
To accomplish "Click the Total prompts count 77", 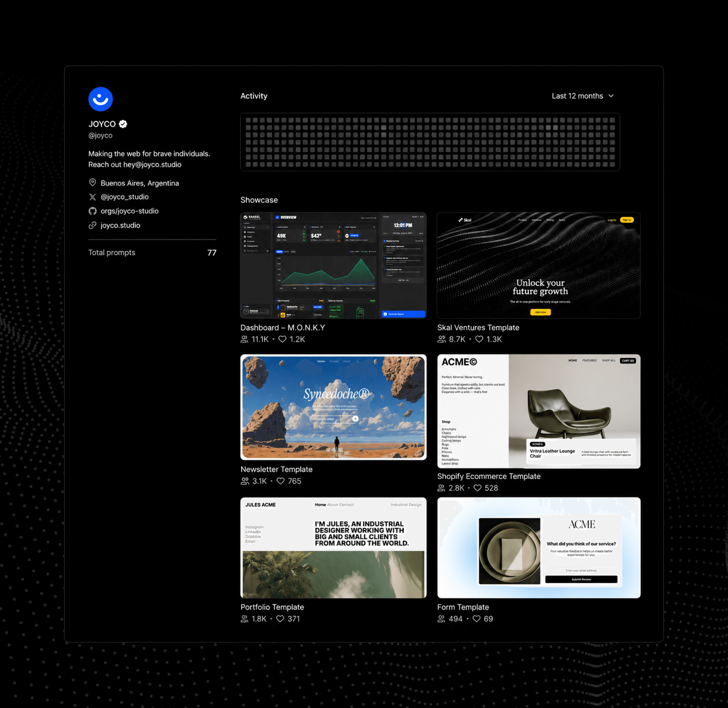I will tap(212, 253).
